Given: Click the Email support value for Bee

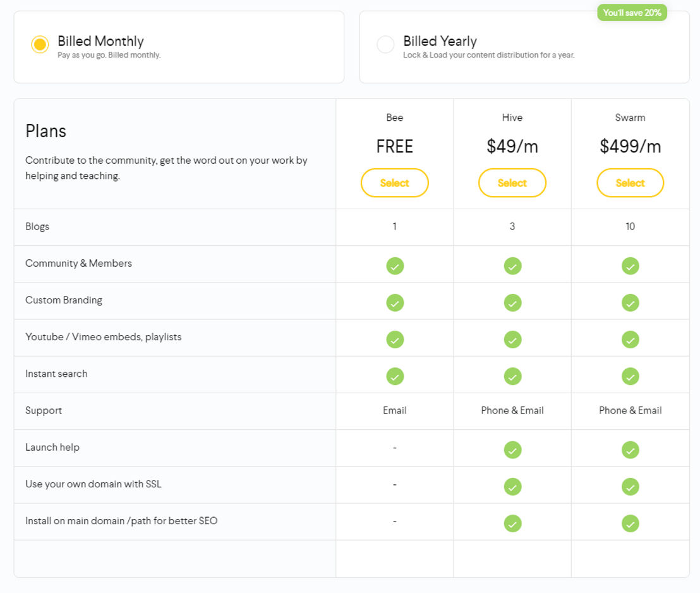Looking at the screenshot, I should coord(395,410).
